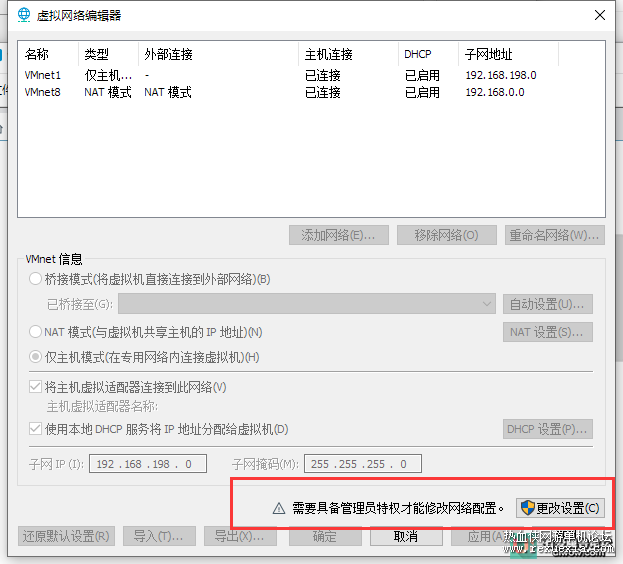Click the shield icon on 更改设置 button
This screenshot has width=623, height=564.
pyautogui.click(x=527, y=508)
